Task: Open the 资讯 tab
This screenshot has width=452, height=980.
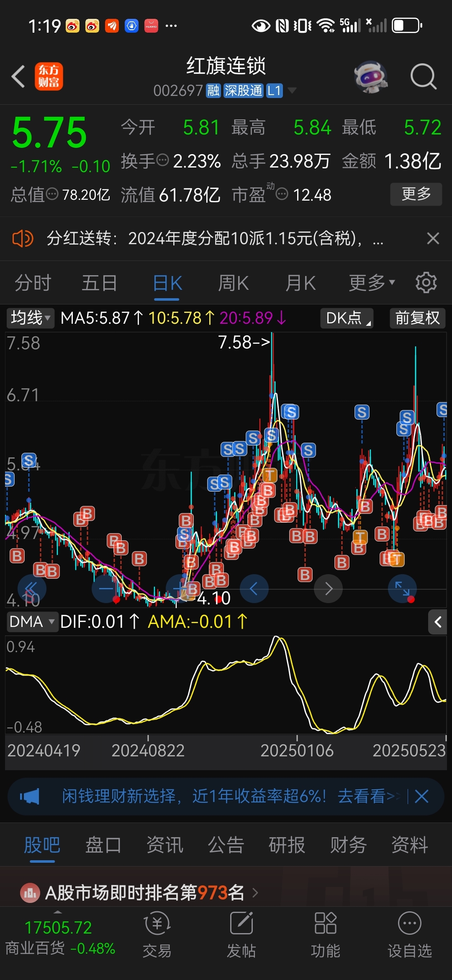Action: [x=164, y=845]
